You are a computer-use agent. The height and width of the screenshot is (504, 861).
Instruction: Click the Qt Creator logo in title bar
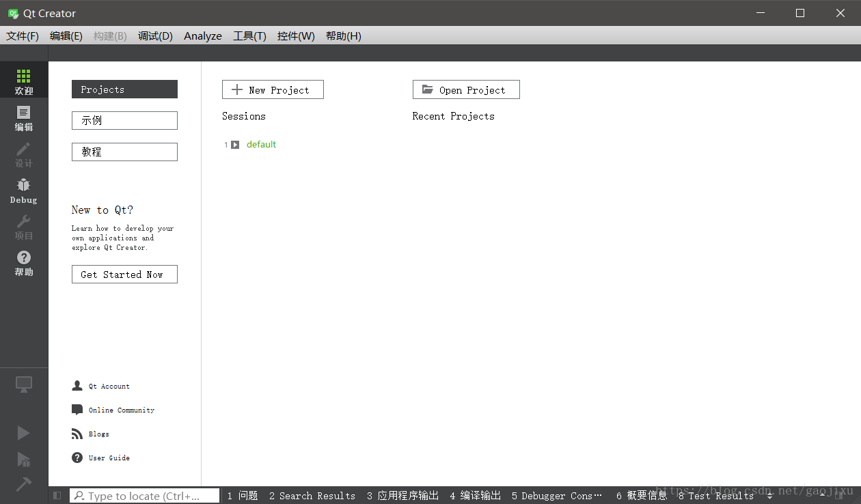tap(13, 13)
